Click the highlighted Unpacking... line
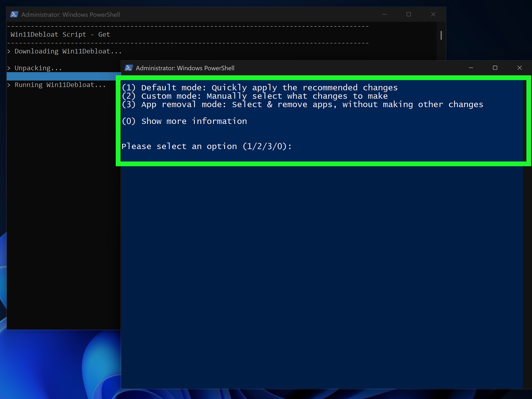532x399 pixels. pyautogui.click(x=38, y=68)
